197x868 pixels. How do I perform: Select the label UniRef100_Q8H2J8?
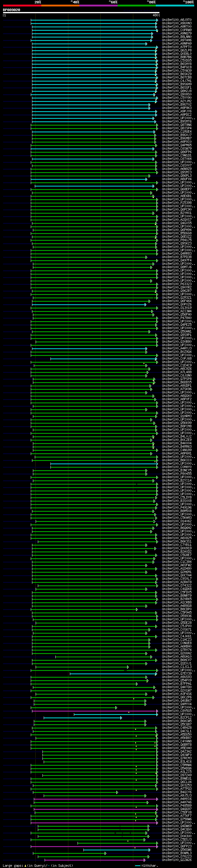point(177,91)
